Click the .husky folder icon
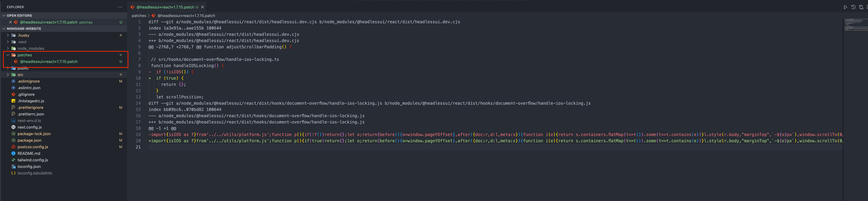The height and width of the screenshot is (201, 868). point(14,35)
